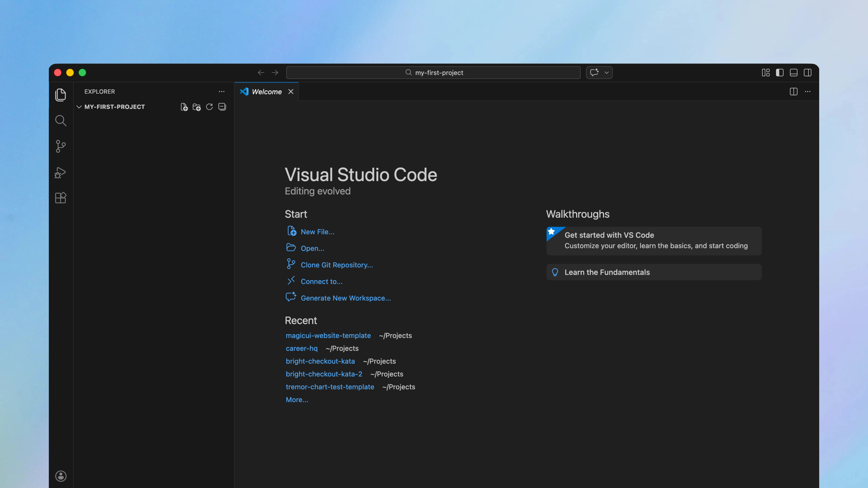Viewport: 868px width, 488px height.
Task: Open the Search view in activity bar
Action: 61,121
